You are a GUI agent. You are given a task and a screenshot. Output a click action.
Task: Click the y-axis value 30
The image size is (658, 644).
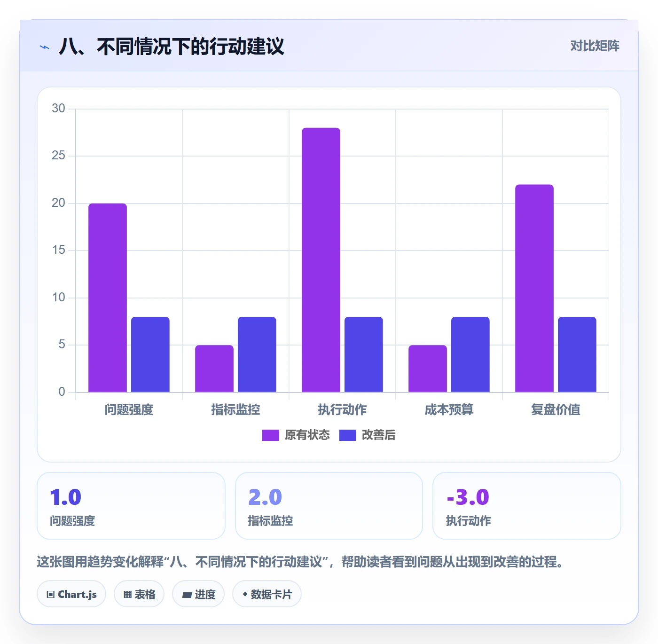point(58,109)
